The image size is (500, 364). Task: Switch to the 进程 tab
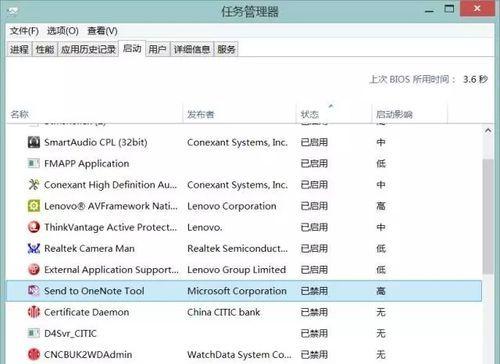click(x=19, y=49)
